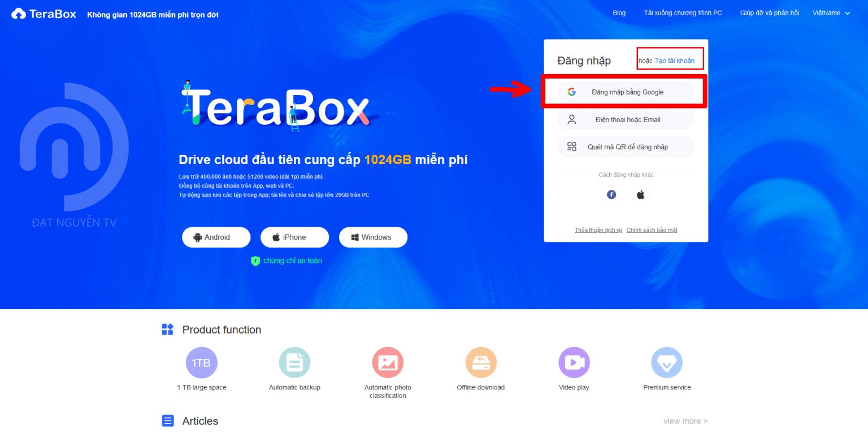The image size is (868, 433).
Task: Download the app via the Android button
Action: click(216, 237)
